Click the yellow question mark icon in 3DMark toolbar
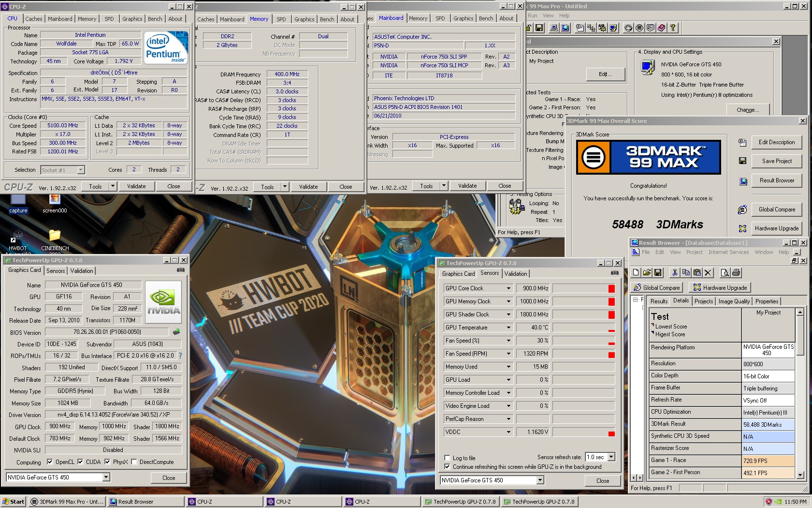Image resolution: width=812 pixels, height=508 pixels. [673, 28]
